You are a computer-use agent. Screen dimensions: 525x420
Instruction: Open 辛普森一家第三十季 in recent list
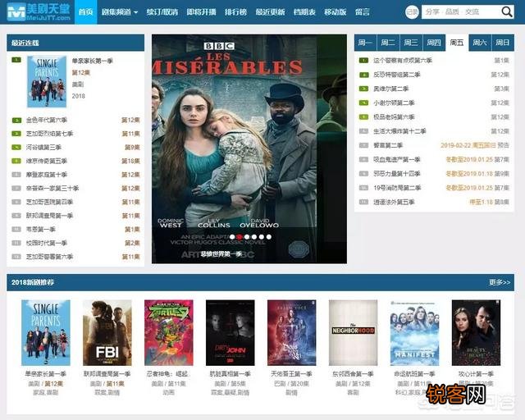pos(52,188)
